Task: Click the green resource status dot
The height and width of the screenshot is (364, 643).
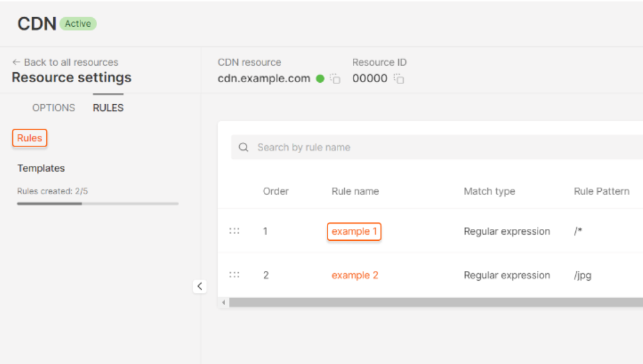Action: 320,78
